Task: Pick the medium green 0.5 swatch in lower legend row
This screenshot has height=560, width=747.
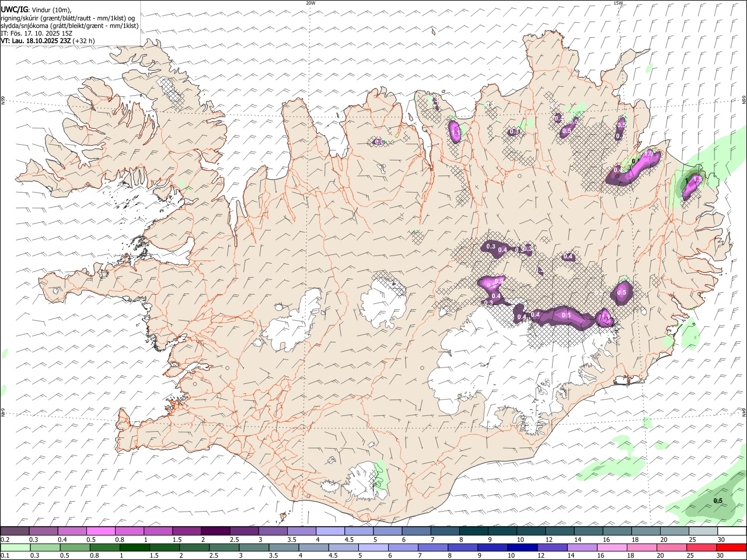Action: click(75, 548)
